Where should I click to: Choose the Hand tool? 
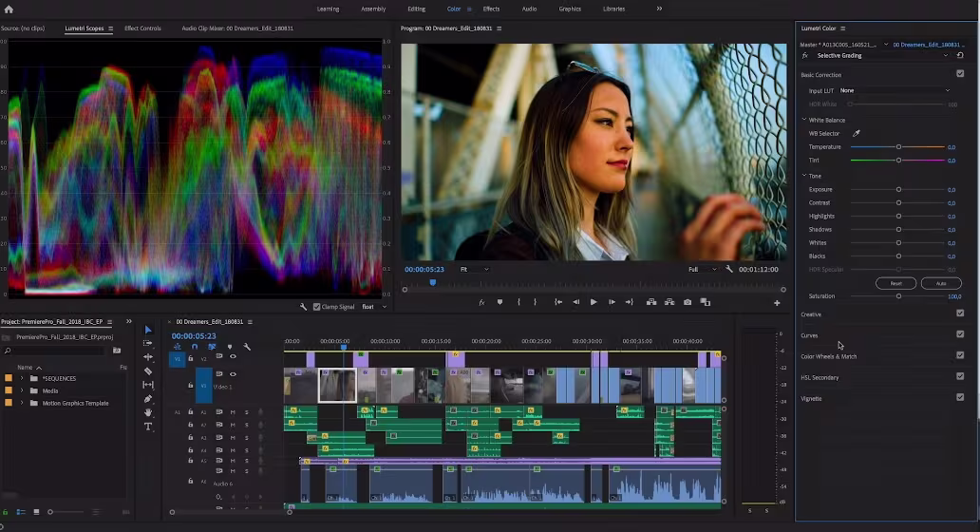pyautogui.click(x=148, y=413)
